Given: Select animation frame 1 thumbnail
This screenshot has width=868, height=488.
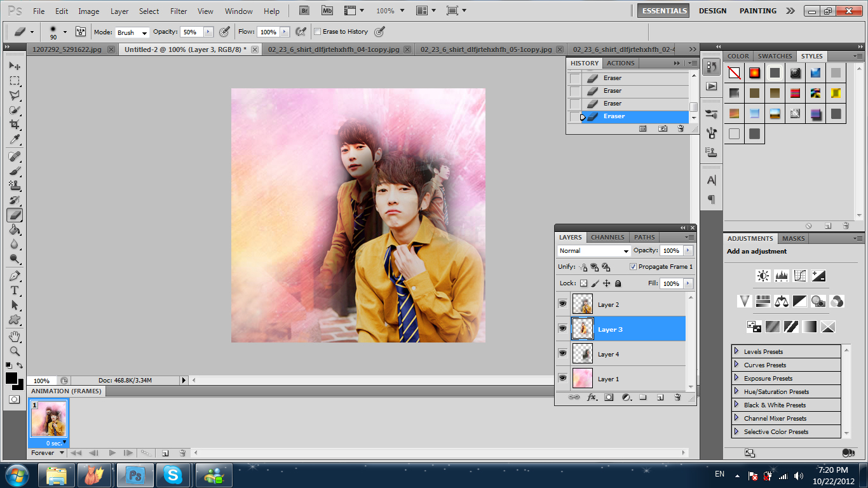Looking at the screenshot, I should tap(48, 419).
